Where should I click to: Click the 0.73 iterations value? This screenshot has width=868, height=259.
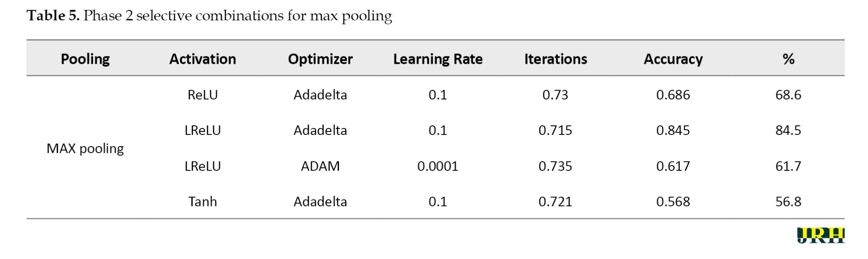[555, 95]
